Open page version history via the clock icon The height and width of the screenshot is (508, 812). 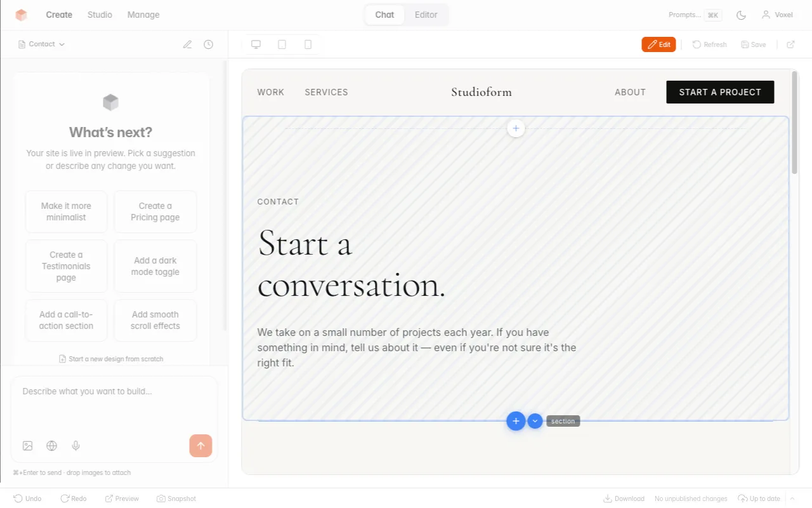pyautogui.click(x=208, y=44)
